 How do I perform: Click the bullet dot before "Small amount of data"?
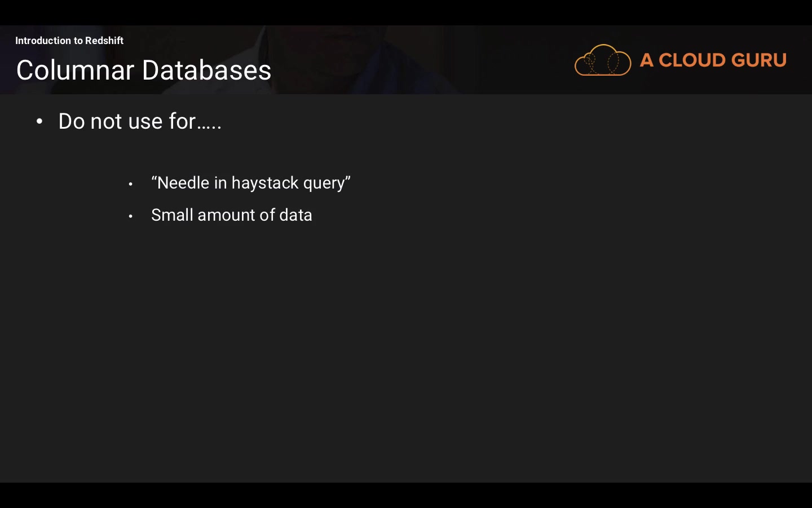tap(130, 216)
